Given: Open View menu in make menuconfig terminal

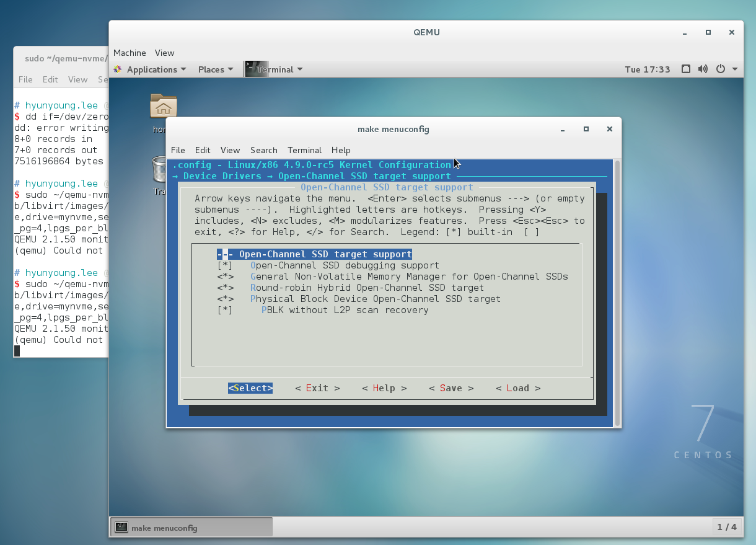Looking at the screenshot, I should tap(230, 150).
